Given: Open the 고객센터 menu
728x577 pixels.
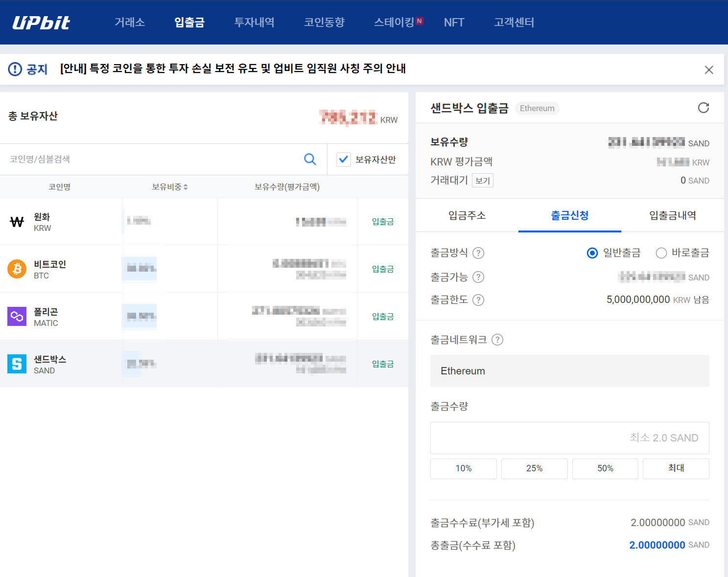Looking at the screenshot, I should tap(514, 23).
